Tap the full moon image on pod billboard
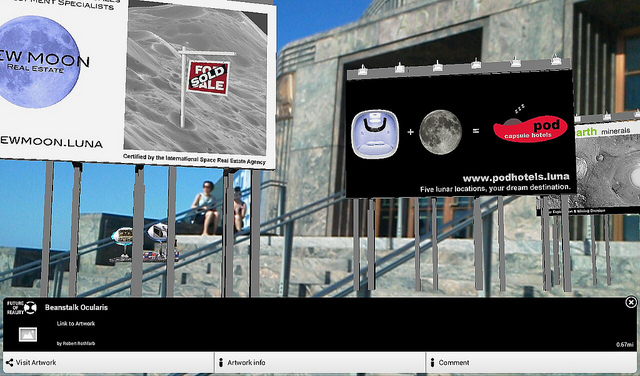640x376 pixels. [440, 132]
